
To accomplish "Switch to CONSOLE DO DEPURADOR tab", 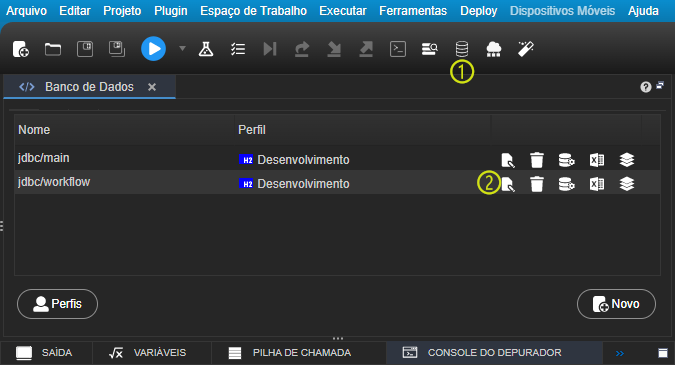I will pyautogui.click(x=494, y=353).
